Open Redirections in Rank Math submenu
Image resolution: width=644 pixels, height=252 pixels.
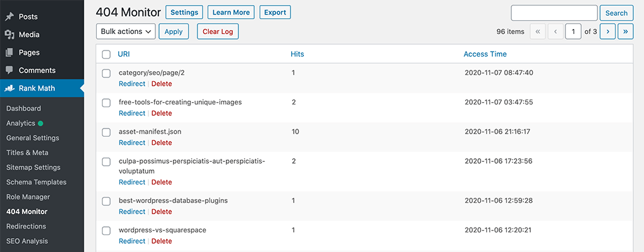pyautogui.click(x=27, y=226)
